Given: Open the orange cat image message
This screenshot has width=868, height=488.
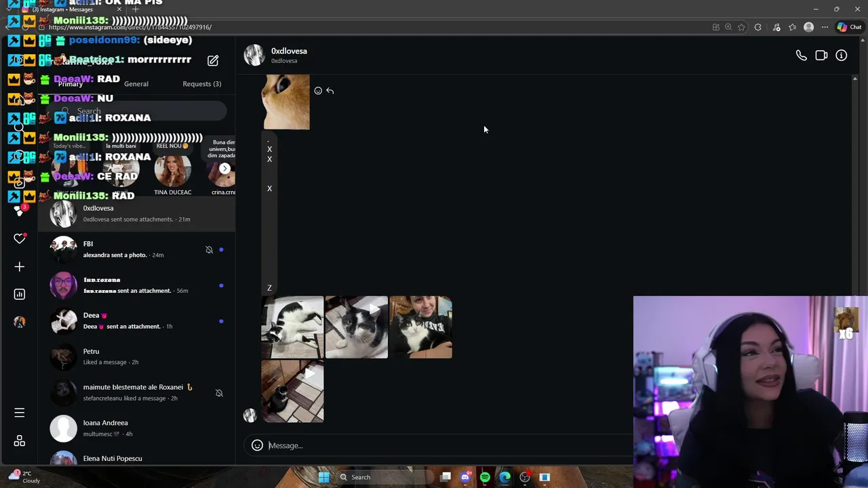Looking at the screenshot, I should click(x=286, y=102).
